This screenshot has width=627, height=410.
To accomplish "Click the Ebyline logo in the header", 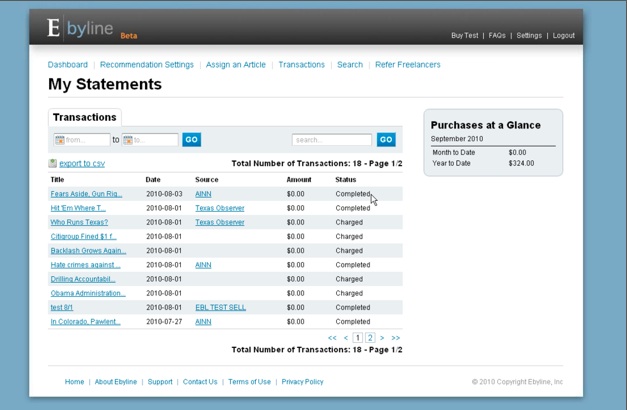I will 82,30.
